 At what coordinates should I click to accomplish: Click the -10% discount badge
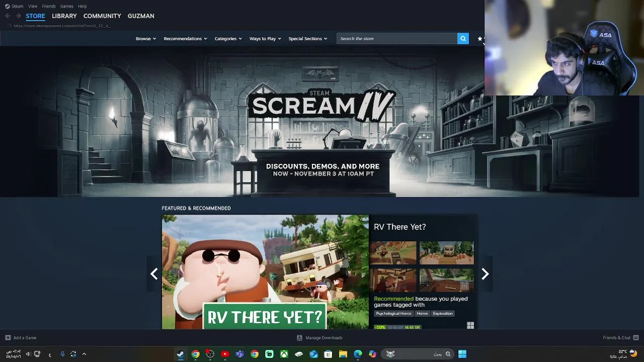[x=380, y=327]
